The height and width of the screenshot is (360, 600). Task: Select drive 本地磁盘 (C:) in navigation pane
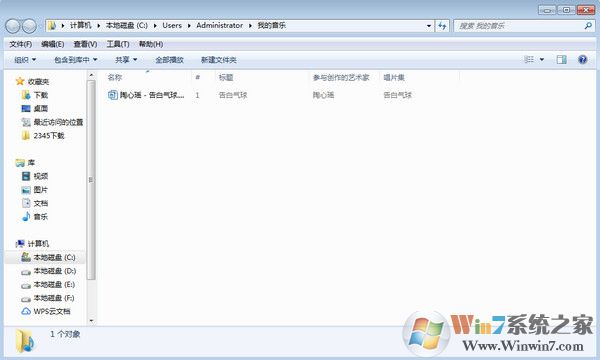(x=54, y=257)
